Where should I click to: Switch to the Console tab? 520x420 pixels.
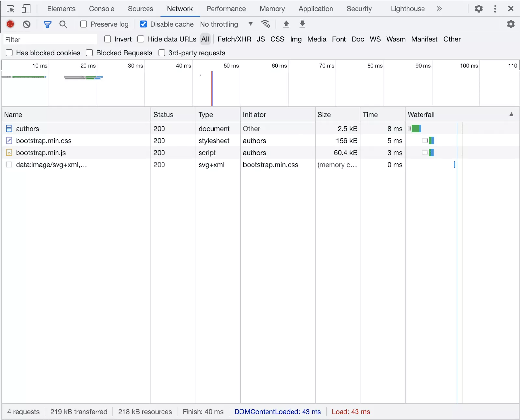click(101, 9)
